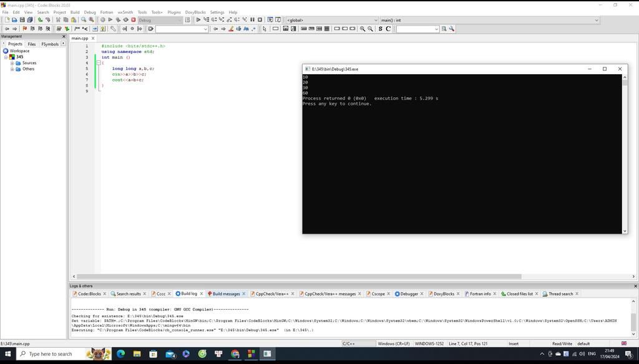Click the Redo toolbar icon
The image size is (639, 364).
point(47,19)
